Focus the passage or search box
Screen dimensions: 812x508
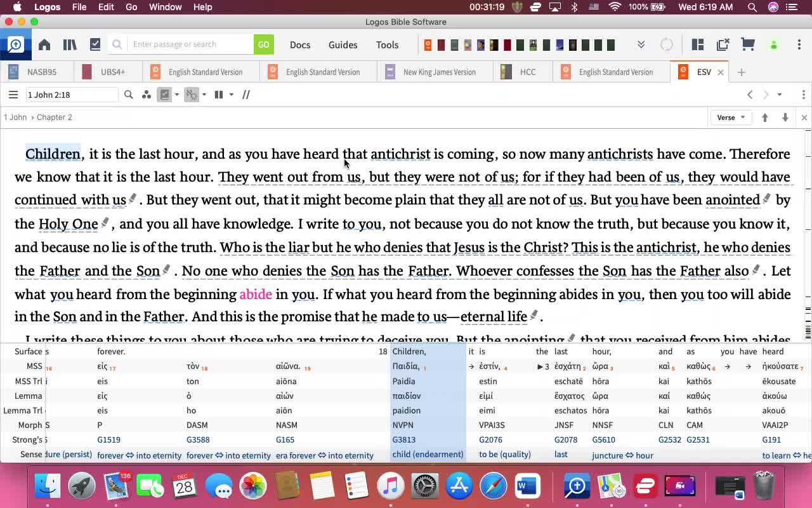[x=190, y=44]
